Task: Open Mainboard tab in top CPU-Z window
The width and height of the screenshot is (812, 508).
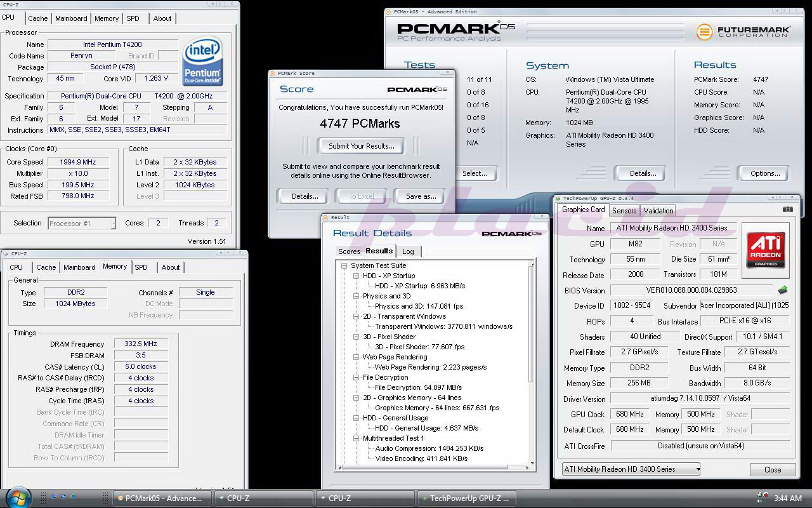Action: coord(71,18)
